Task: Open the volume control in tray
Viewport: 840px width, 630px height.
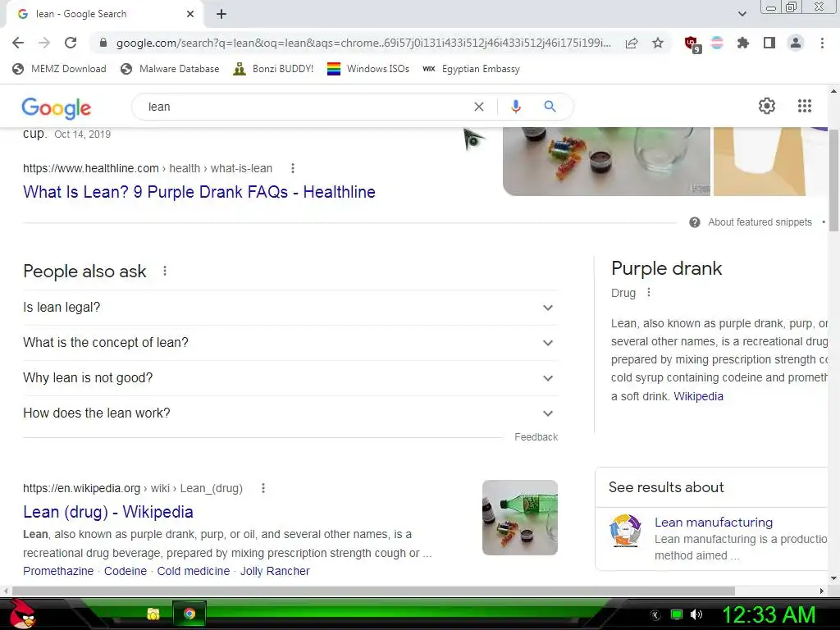Action: pos(696,614)
